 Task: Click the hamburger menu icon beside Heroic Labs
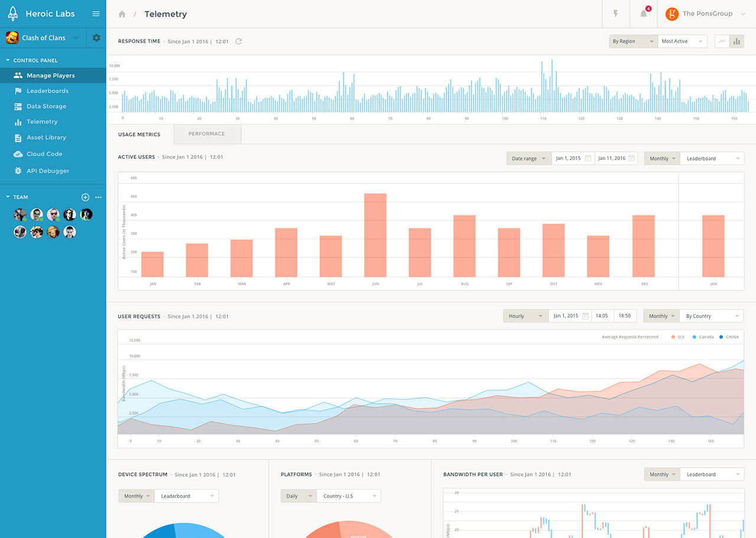[96, 14]
